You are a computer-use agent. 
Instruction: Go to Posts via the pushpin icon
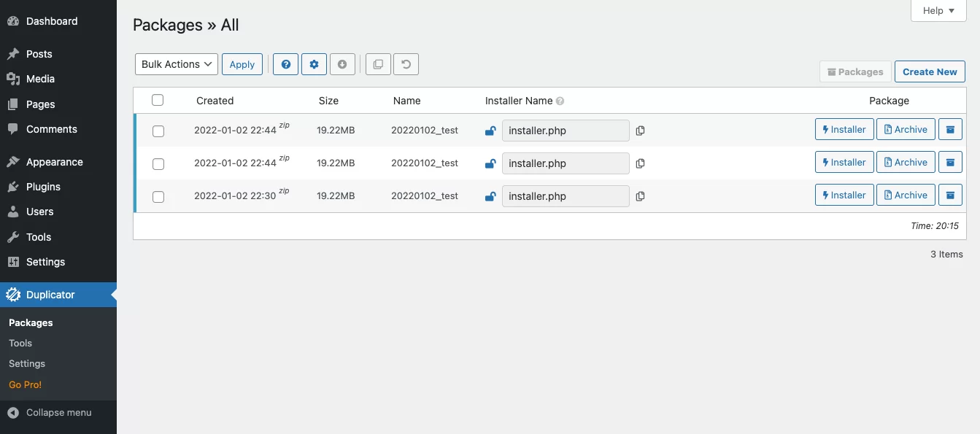(x=13, y=54)
